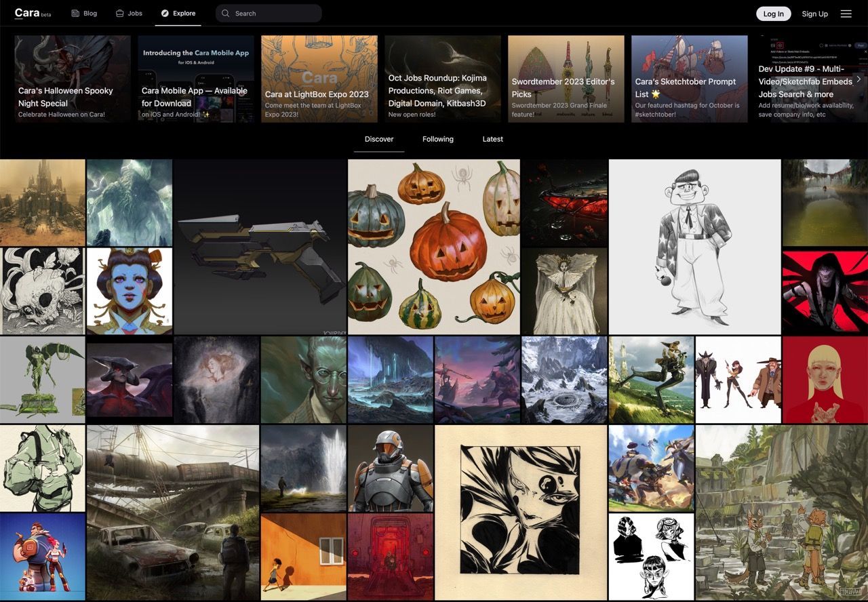
Task: Switch to the Latest tab
Action: 492,139
